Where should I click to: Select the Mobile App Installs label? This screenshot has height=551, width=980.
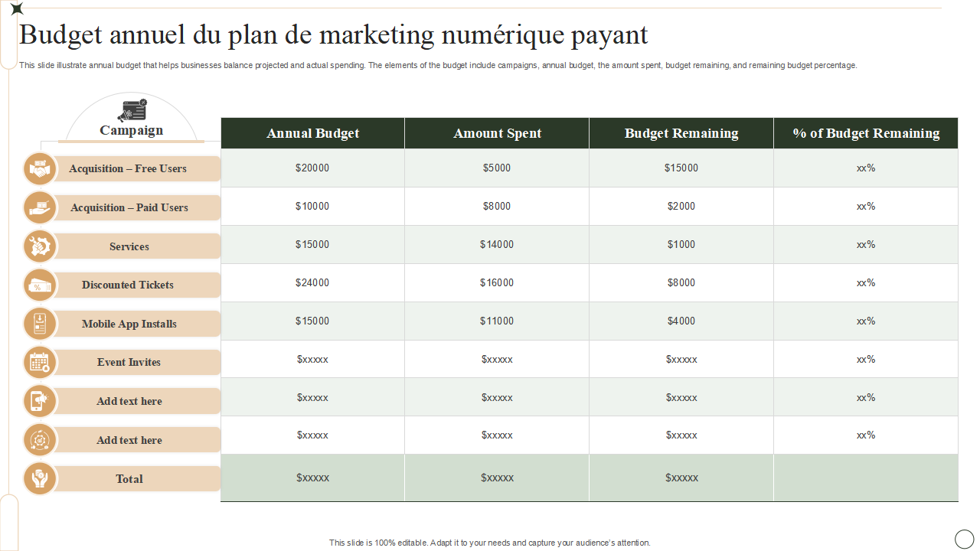(x=129, y=324)
